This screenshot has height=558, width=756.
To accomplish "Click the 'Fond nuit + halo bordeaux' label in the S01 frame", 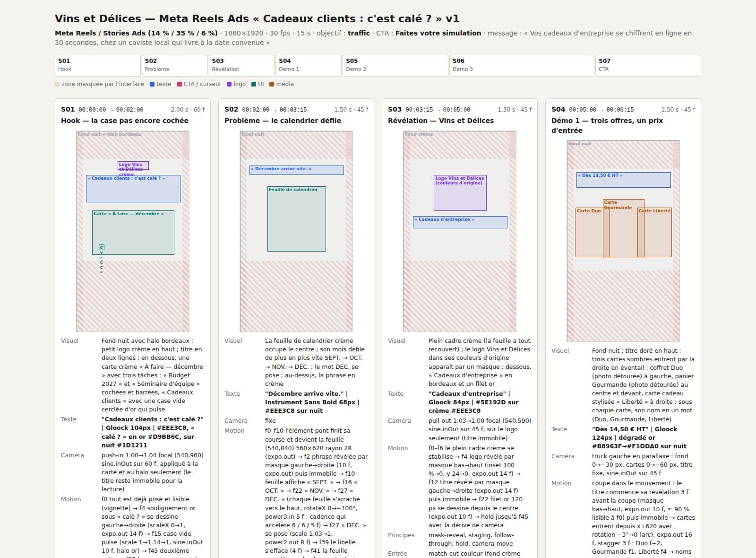I will tap(110, 134).
